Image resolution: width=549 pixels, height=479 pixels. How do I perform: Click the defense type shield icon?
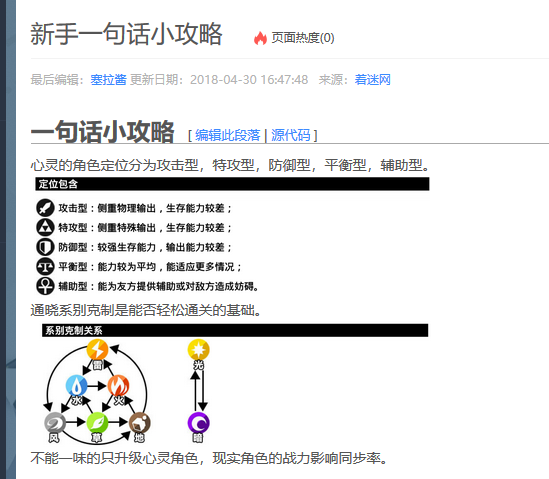[x=45, y=247]
